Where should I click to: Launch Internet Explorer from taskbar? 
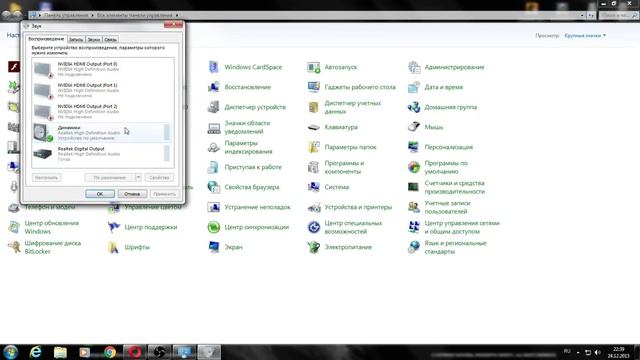pos(36,352)
